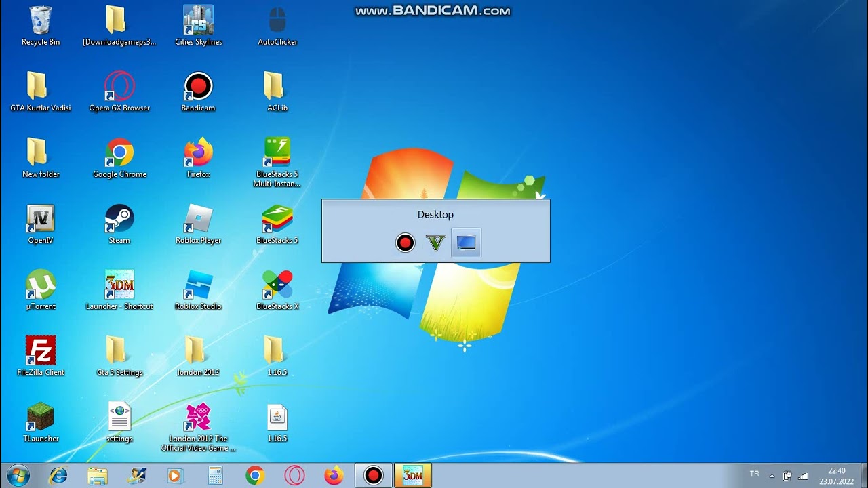
Task: Select the Cities Skylines desktop shortcut
Action: click(x=199, y=26)
